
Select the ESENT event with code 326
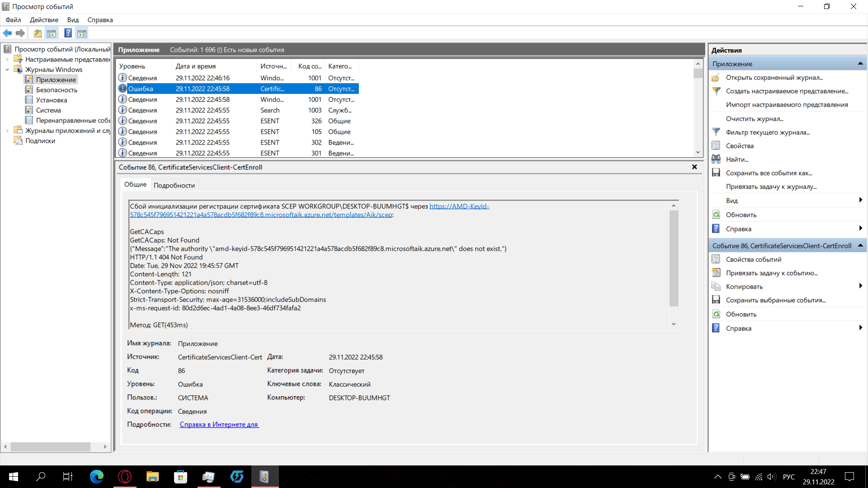(x=238, y=121)
